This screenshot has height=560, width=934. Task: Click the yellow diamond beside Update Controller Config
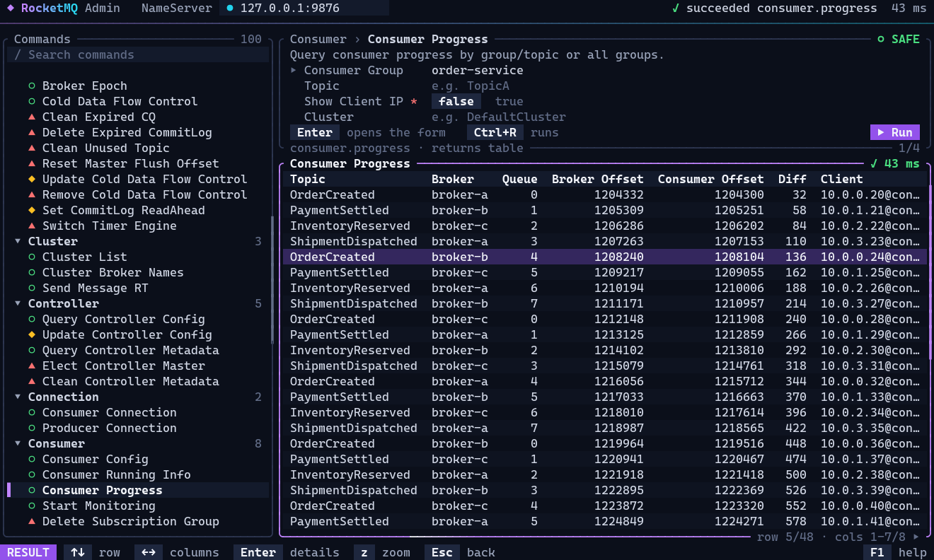pos(32,335)
